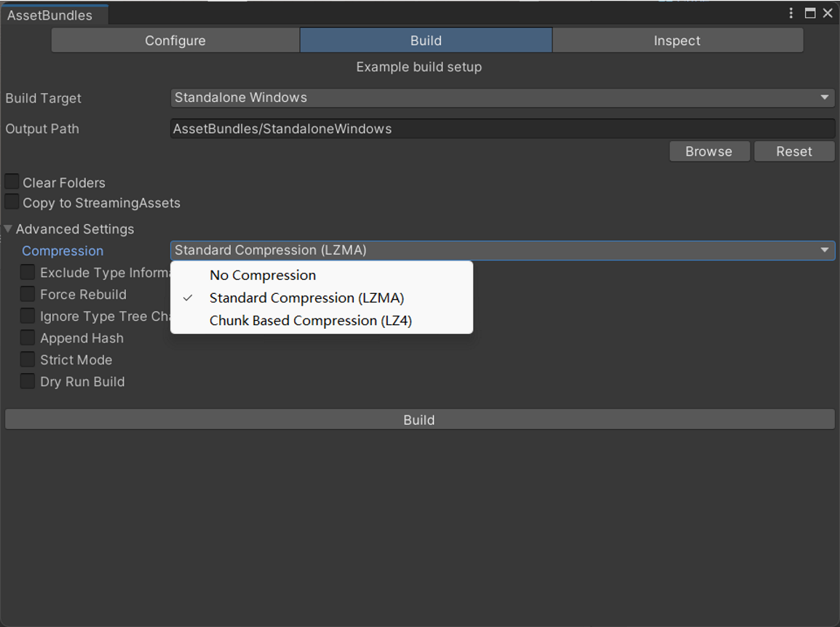Switch to the Inspect tab
The width and height of the screenshot is (840, 627).
pos(677,41)
